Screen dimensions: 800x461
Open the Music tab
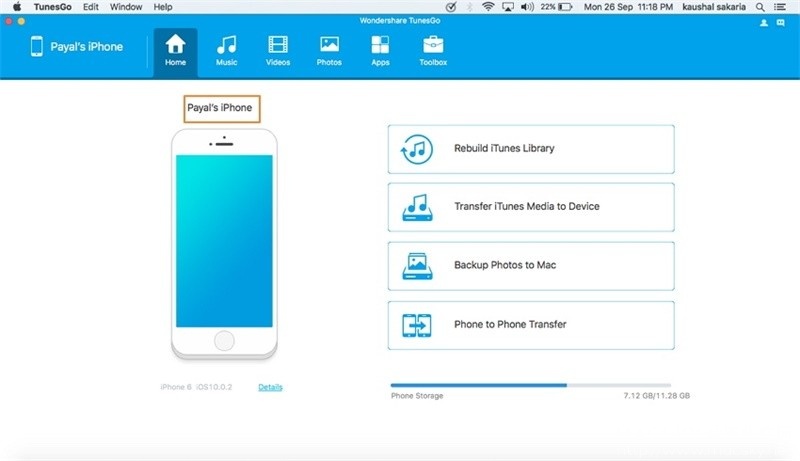(x=227, y=51)
